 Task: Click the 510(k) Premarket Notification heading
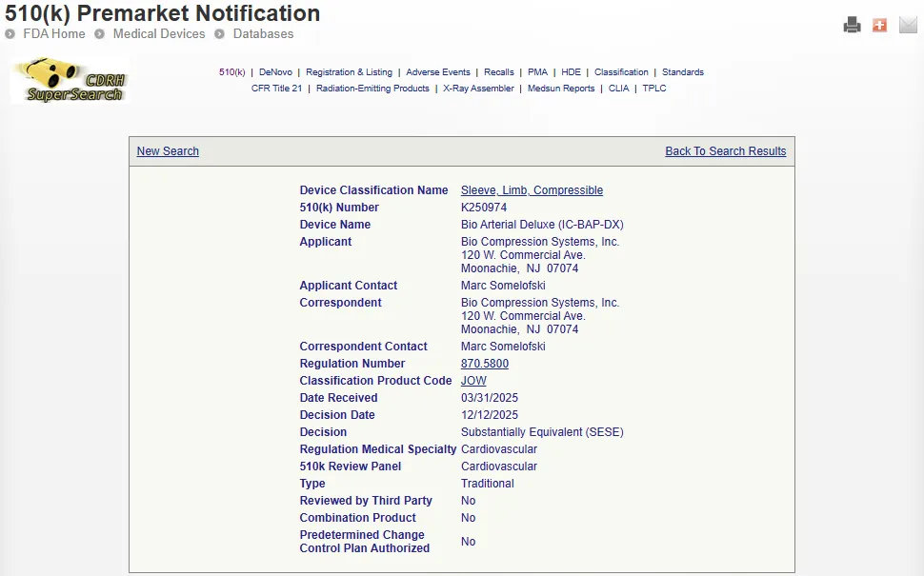point(163,13)
